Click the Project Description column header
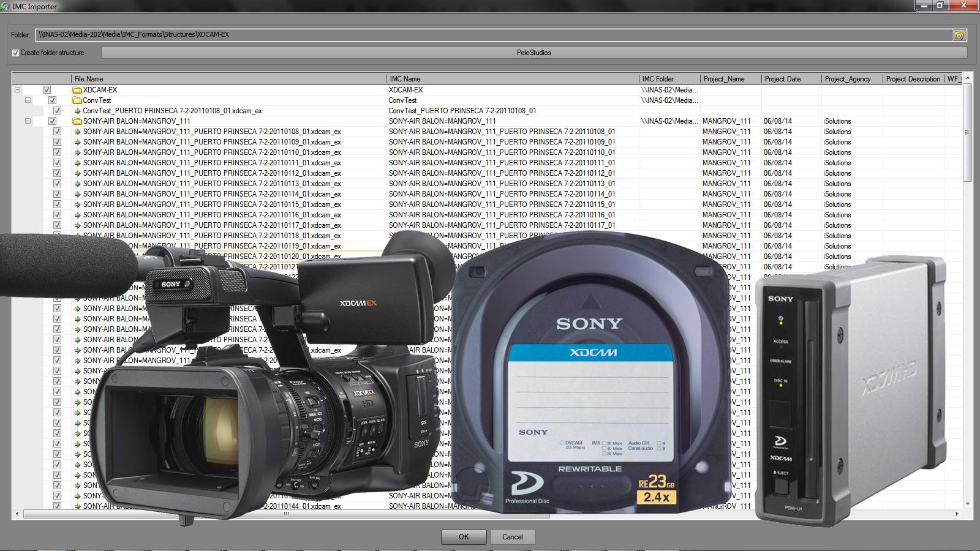This screenshot has height=551, width=980. click(913, 79)
